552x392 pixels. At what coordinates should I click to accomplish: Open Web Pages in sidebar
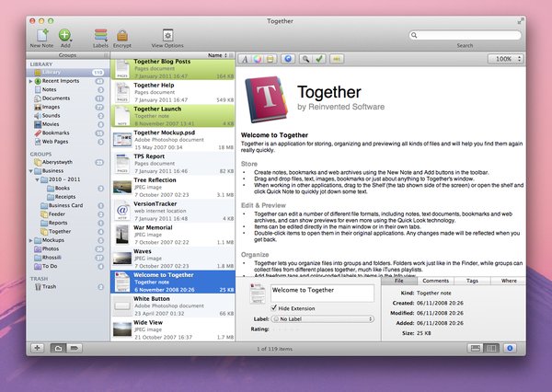68,142
